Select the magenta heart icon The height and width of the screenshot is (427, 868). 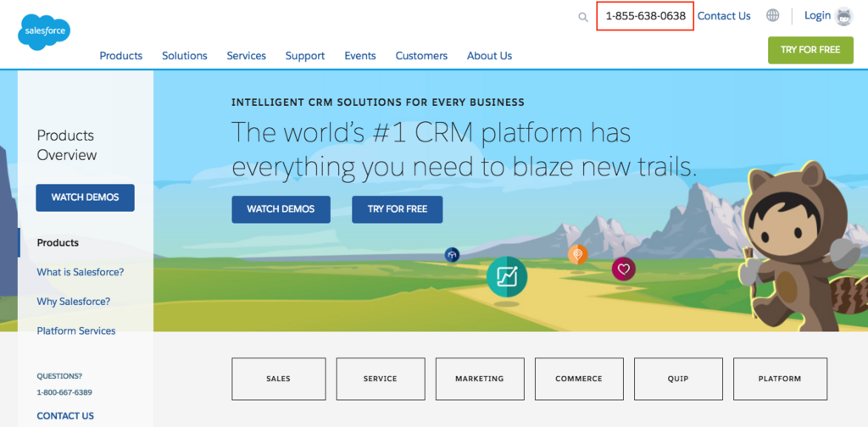624,269
